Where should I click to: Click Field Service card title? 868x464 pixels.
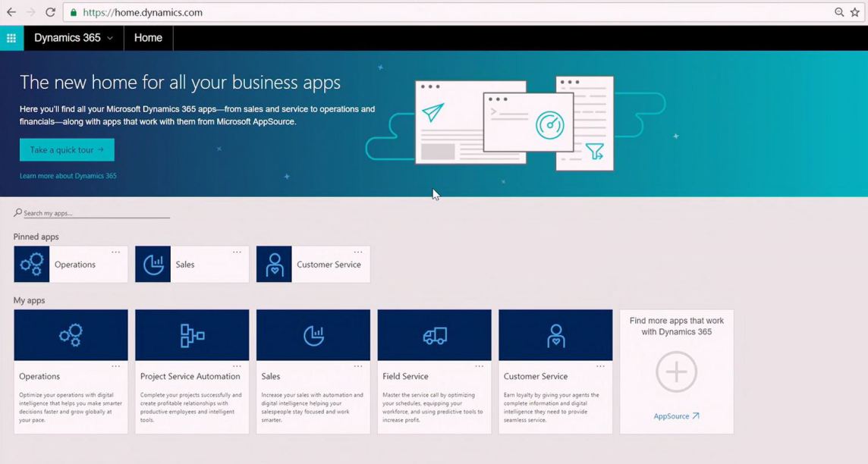tap(405, 376)
